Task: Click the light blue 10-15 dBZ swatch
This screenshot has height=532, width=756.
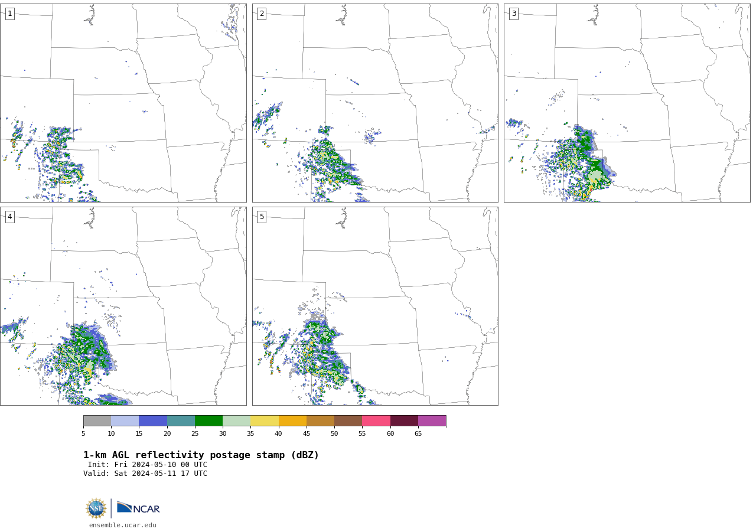Action: coord(125,421)
